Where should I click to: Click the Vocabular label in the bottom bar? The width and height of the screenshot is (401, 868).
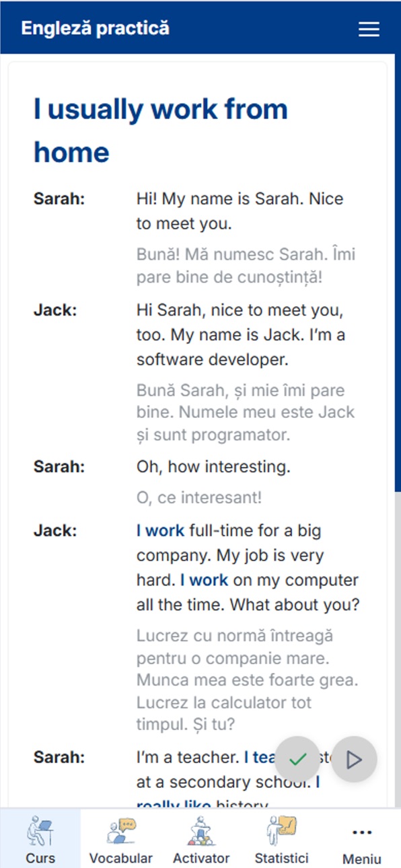click(x=121, y=858)
